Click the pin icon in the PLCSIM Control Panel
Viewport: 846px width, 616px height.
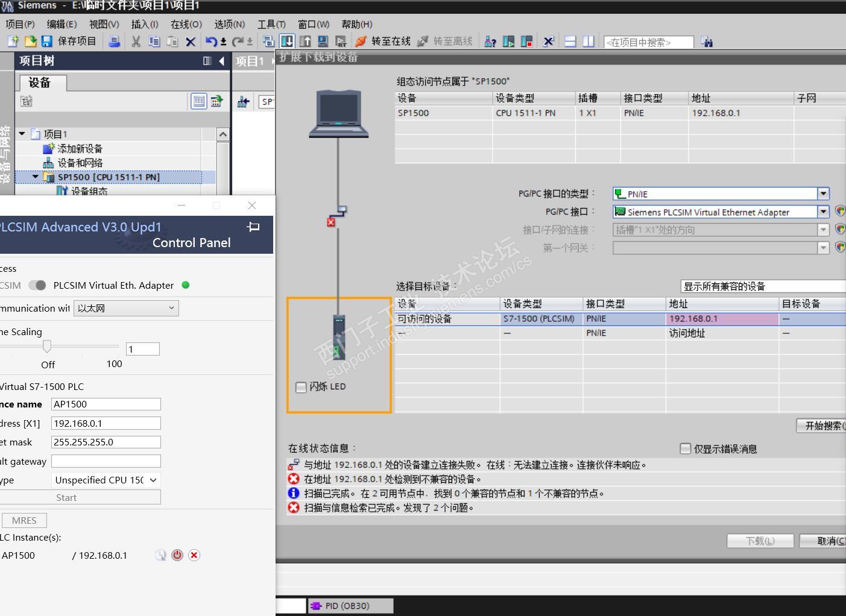254,227
